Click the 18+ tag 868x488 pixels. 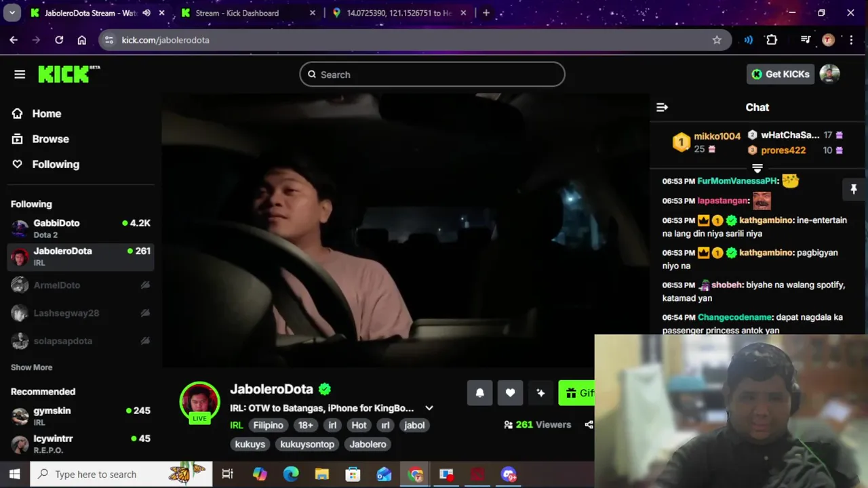[x=306, y=425]
